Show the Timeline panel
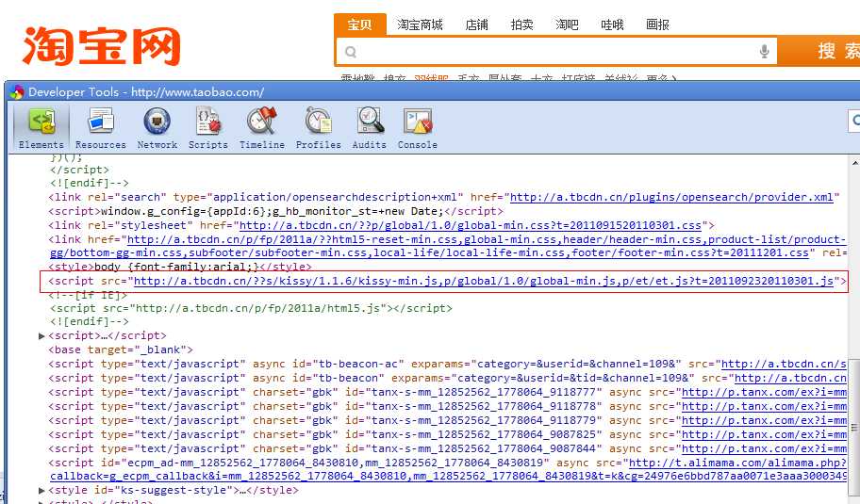 262,129
